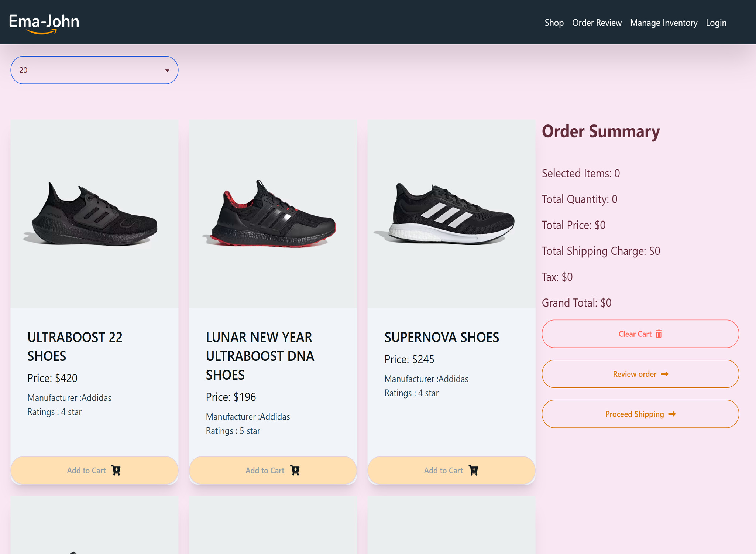Image resolution: width=756 pixels, height=554 pixels.
Task: Click the Proceed Shipping button
Action: pos(640,414)
